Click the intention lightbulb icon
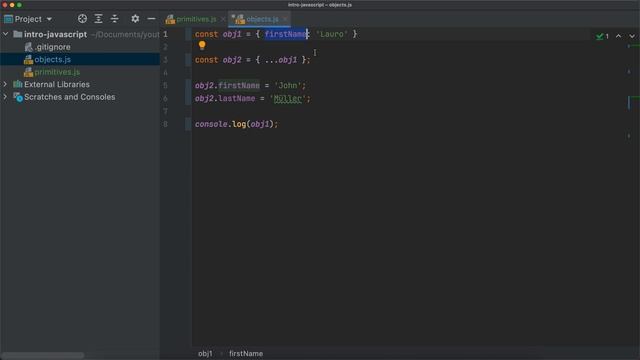The width and height of the screenshot is (640, 360). point(202,45)
